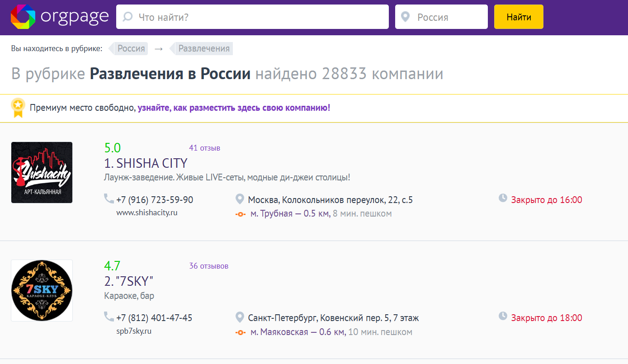Click the 4.7 rating of 7SKY
This screenshot has width=628, height=364.
pyautogui.click(x=113, y=266)
